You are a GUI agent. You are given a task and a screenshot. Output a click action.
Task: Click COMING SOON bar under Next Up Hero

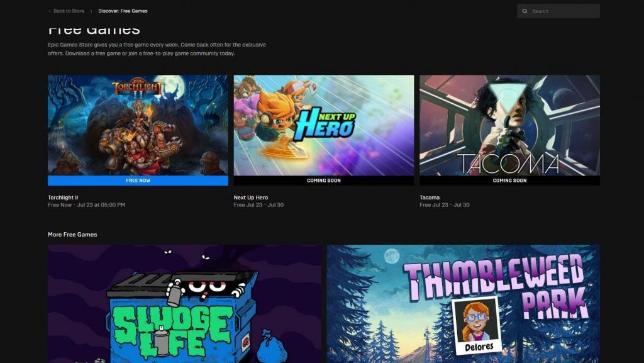click(324, 181)
